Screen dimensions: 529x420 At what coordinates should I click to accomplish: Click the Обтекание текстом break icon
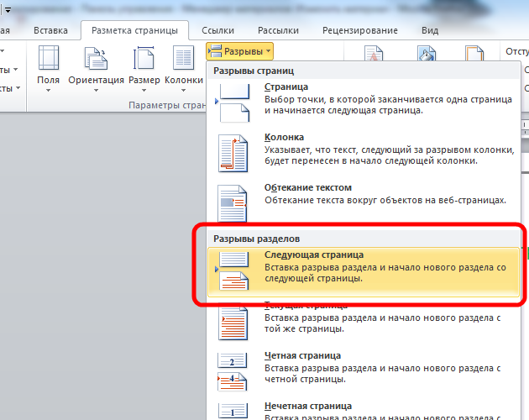pyautogui.click(x=233, y=200)
